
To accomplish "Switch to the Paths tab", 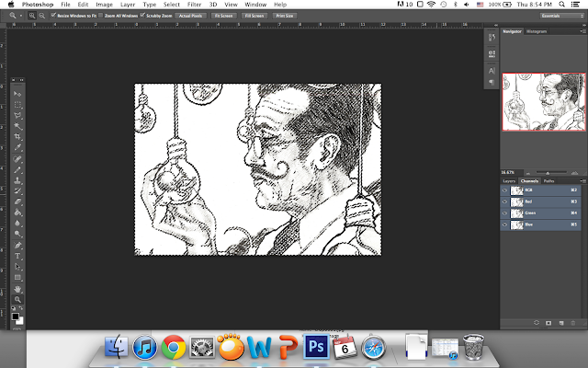I will 549,181.
